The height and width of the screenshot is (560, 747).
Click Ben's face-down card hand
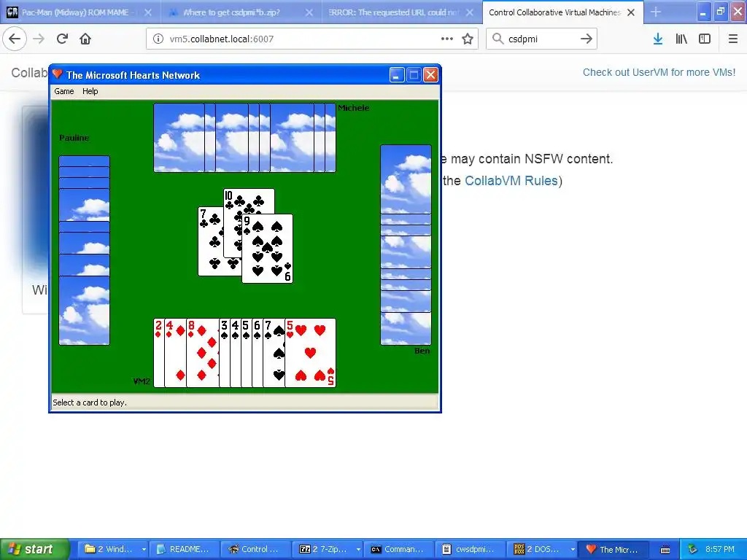tap(406, 245)
